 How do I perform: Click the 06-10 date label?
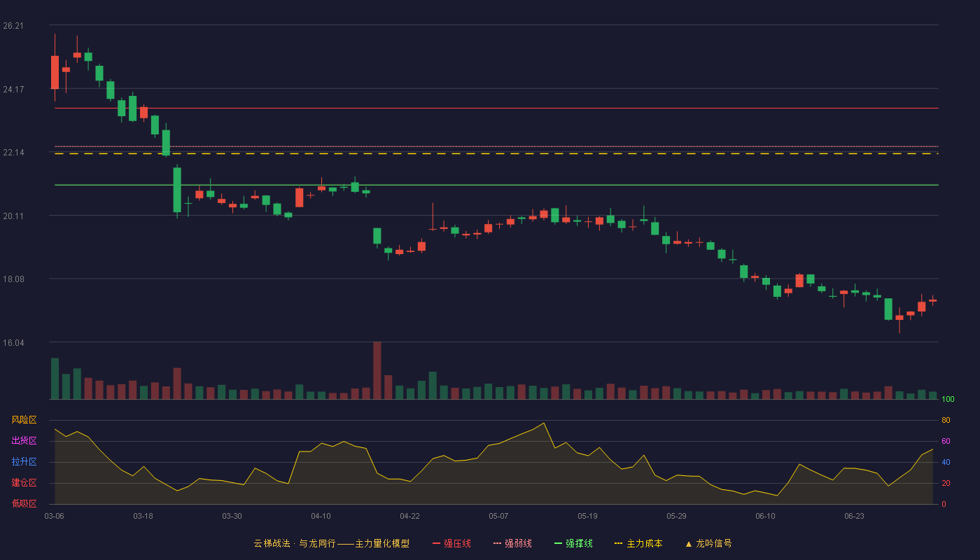765,516
